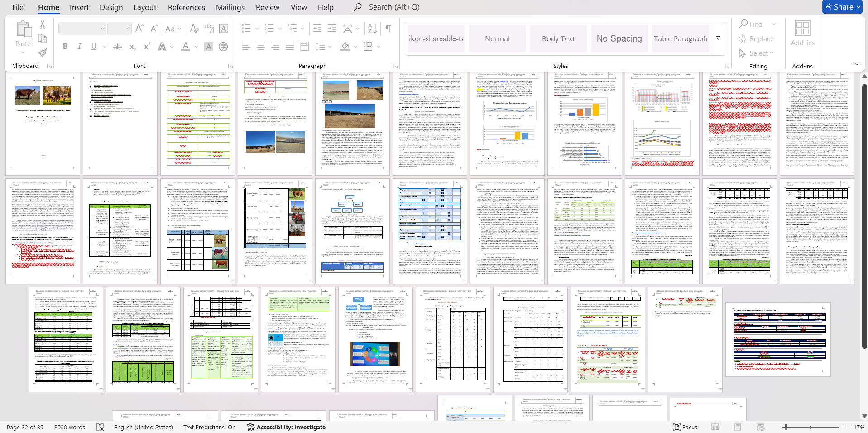Click the Search box
Viewport: 868px width, 433px height.
coord(394,7)
